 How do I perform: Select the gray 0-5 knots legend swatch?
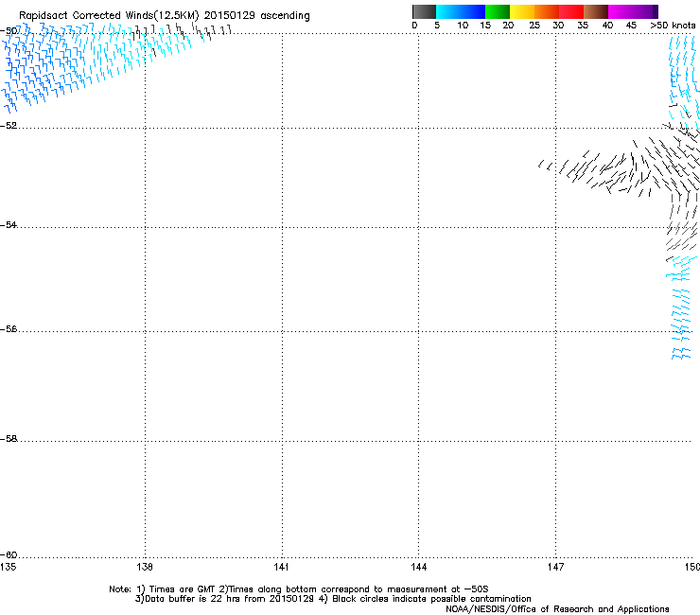(x=424, y=11)
